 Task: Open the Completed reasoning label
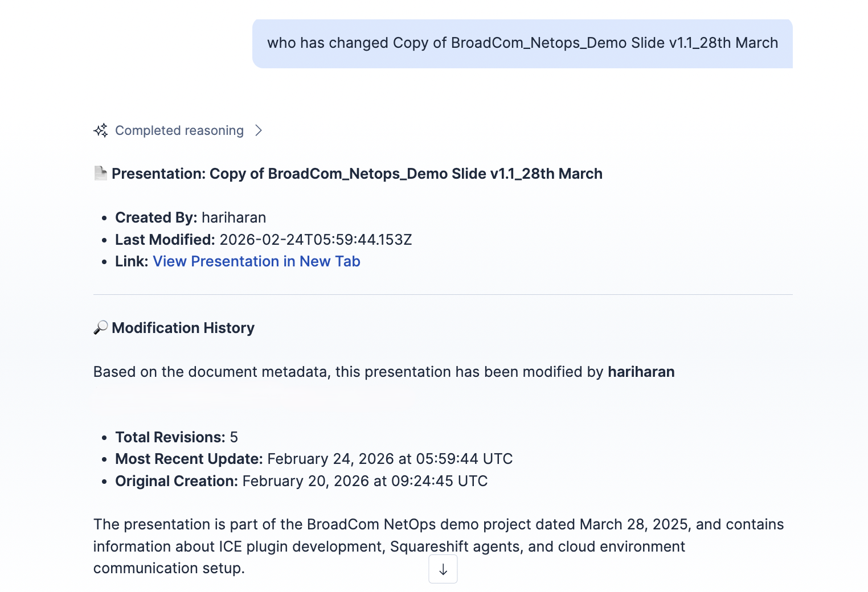click(179, 130)
